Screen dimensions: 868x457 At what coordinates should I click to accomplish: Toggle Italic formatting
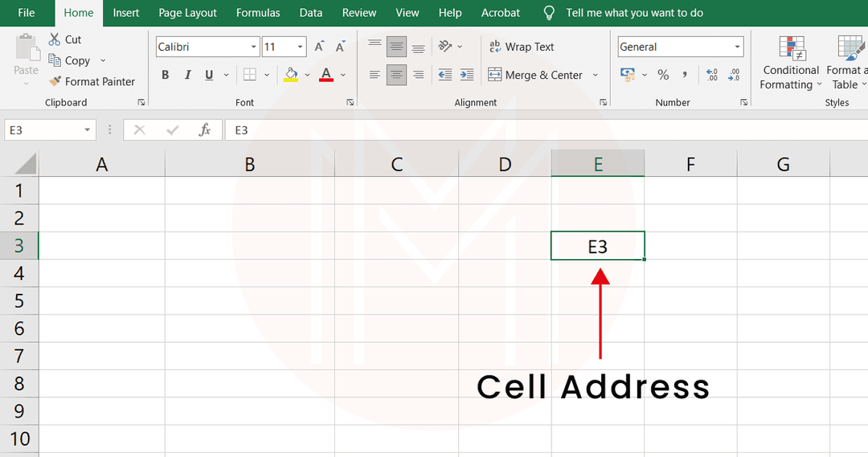pos(187,75)
